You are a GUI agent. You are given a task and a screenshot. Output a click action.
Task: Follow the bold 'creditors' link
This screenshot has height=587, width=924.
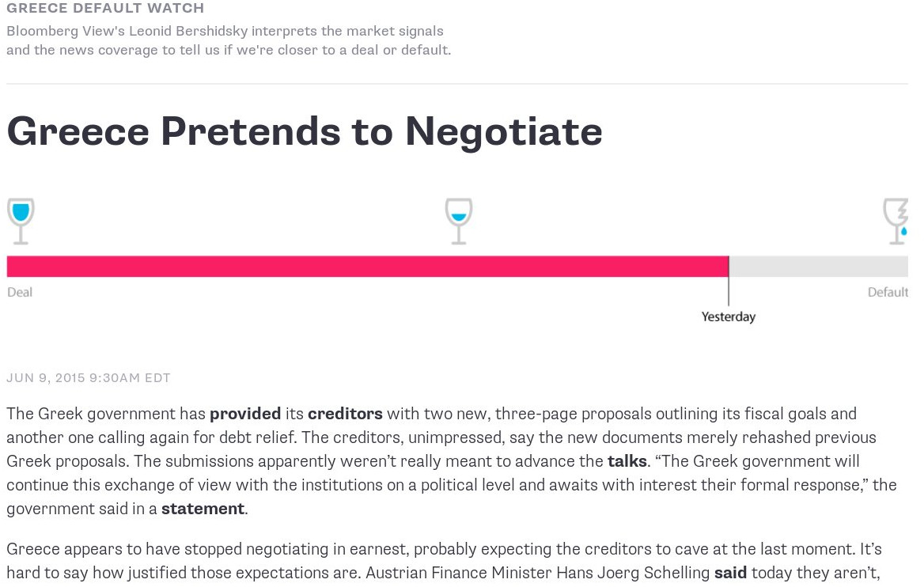[x=345, y=414]
